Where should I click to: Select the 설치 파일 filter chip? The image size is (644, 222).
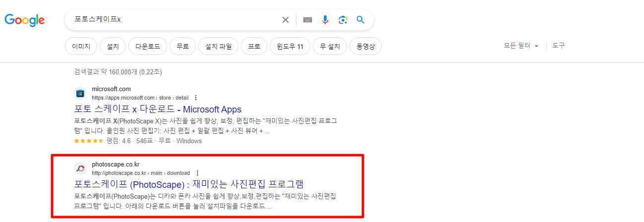tap(219, 47)
